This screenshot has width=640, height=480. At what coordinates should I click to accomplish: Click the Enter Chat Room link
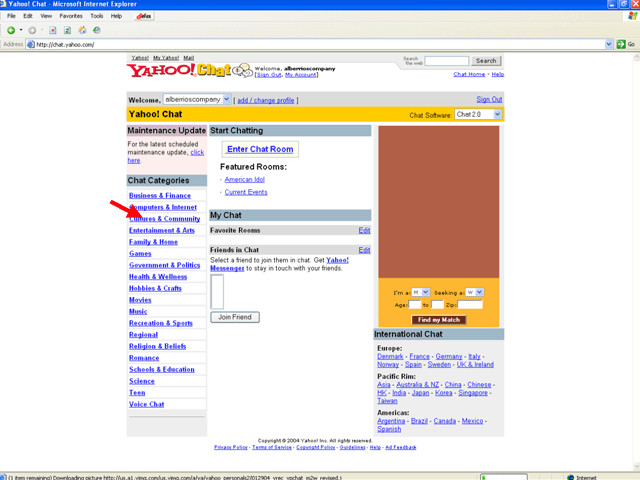tap(260, 149)
